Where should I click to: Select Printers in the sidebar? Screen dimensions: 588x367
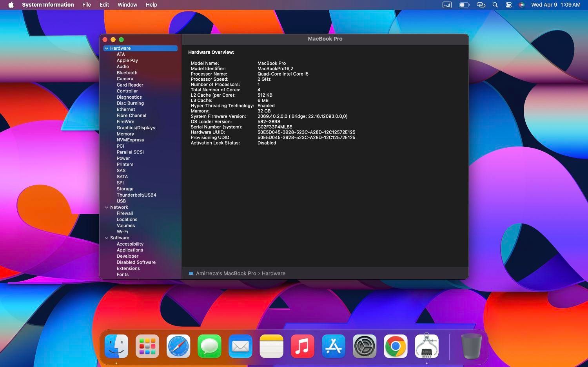[125, 165]
